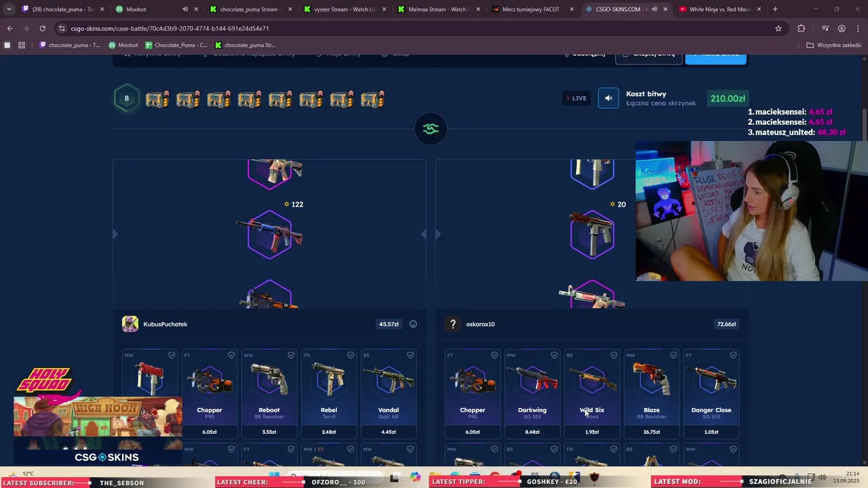Toggle bookmark star for this page
This screenshot has width=868, height=488.
(x=778, y=28)
